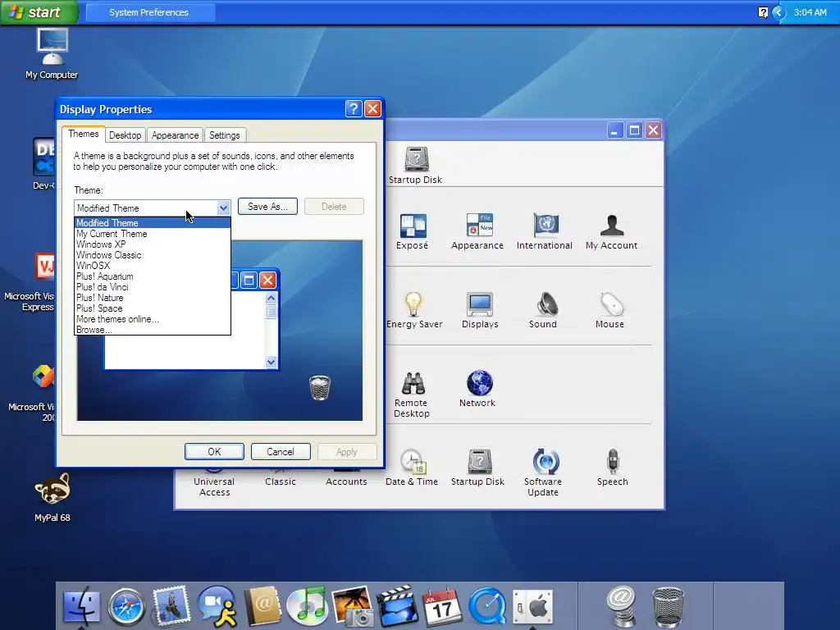Open Remote Desktop preferences
Screen dimensions: 840x630
click(412, 395)
